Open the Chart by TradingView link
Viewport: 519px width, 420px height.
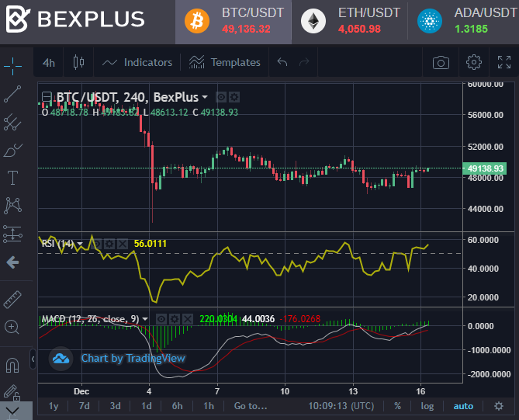133,358
